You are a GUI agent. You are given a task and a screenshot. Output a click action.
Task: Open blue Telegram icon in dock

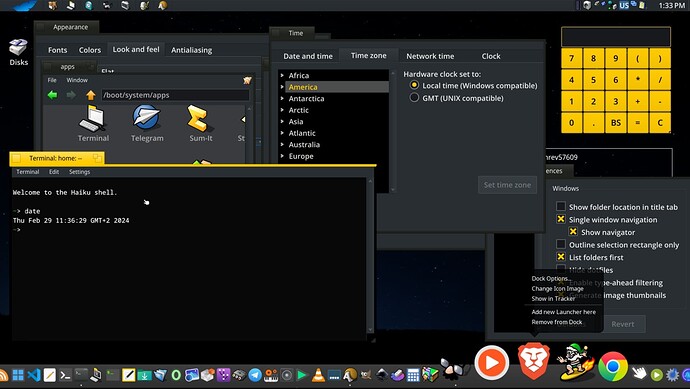255,375
